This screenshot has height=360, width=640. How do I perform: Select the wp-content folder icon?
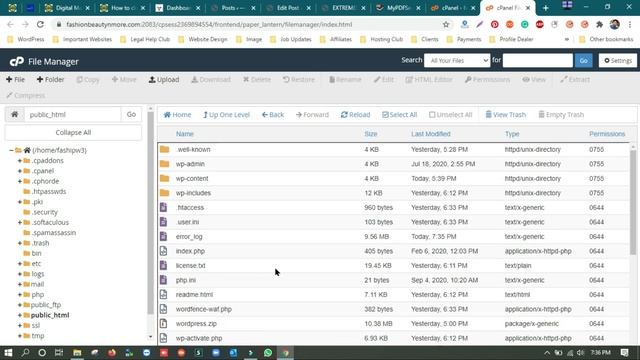(164, 178)
